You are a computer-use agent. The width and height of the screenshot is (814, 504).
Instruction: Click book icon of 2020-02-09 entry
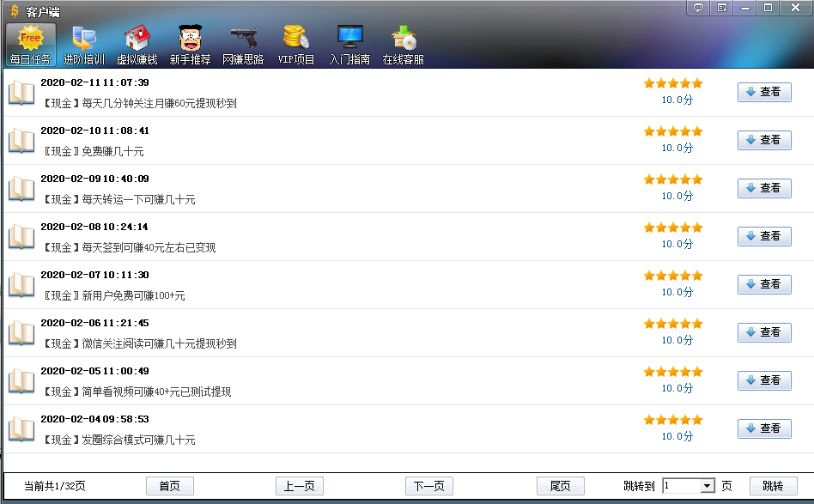pos(21,189)
